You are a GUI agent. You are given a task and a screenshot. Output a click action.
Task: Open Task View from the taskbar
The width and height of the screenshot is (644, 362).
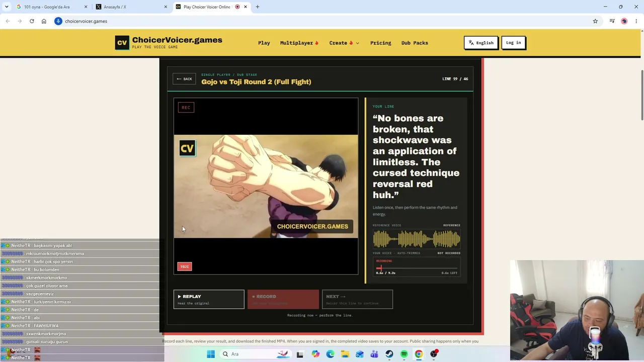click(300, 354)
